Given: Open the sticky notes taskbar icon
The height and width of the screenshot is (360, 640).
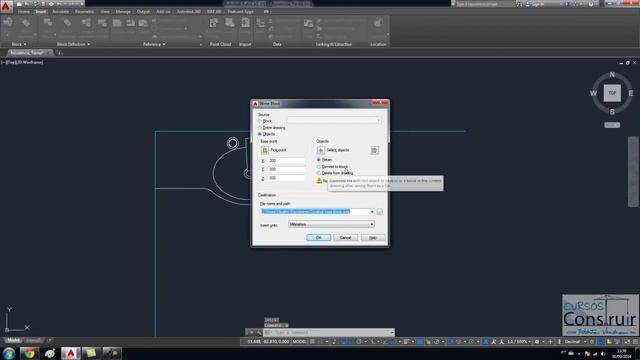Looking at the screenshot, I should [91, 353].
